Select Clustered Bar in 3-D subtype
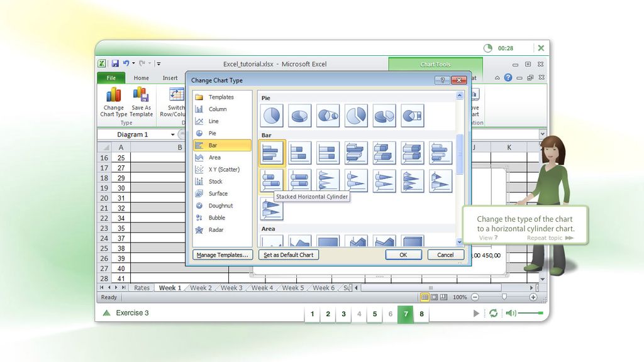The height and width of the screenshot is (362, 644). 356,153
